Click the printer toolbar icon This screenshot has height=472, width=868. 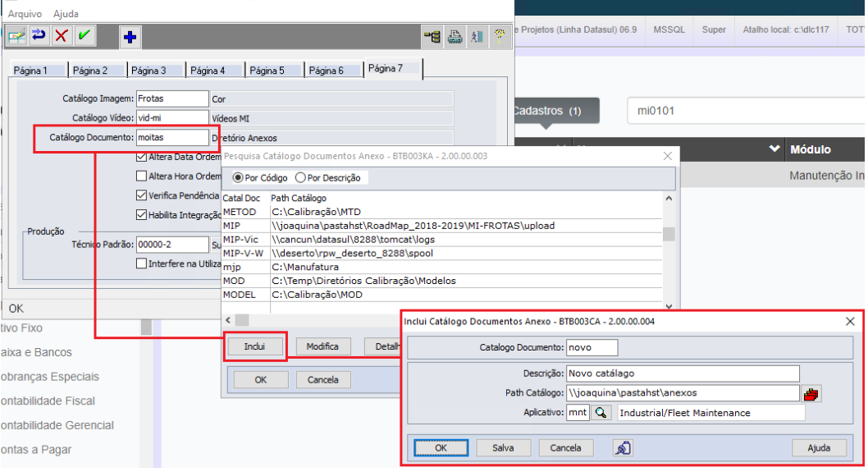455,37
